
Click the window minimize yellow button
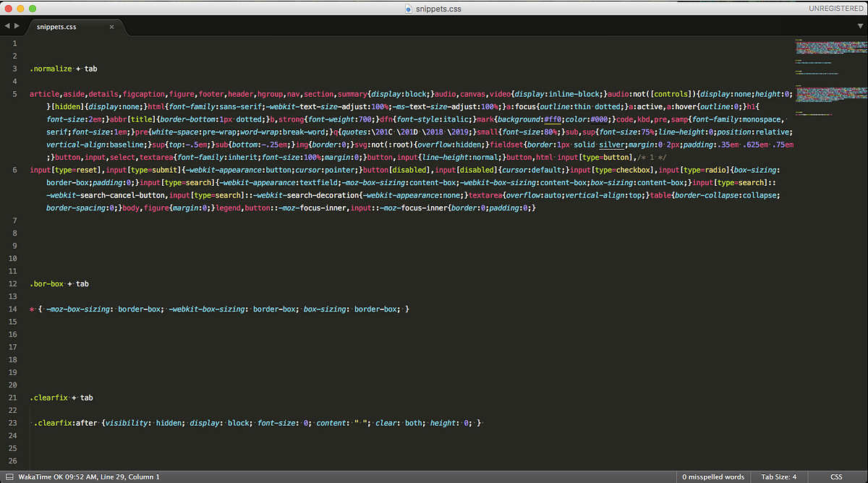(x=21, y=9)
